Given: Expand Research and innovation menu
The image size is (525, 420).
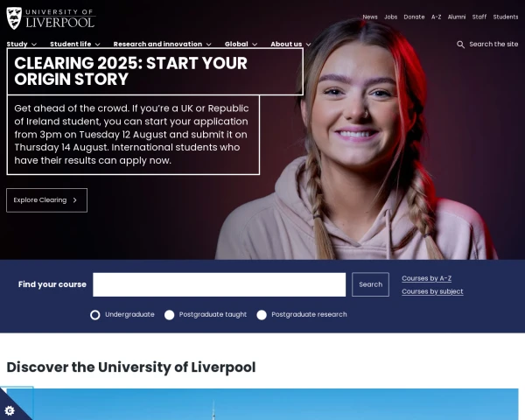Looking at the screenshot, I should [x=163, y=45].
